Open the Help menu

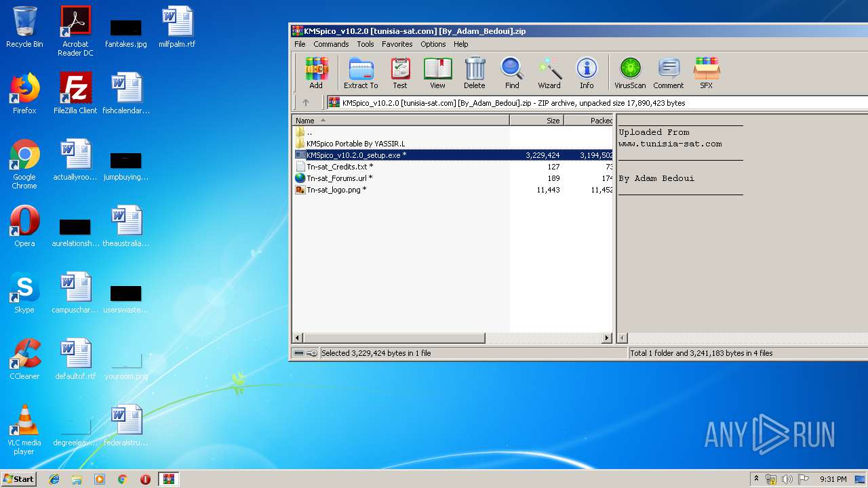tap(461, 44)
